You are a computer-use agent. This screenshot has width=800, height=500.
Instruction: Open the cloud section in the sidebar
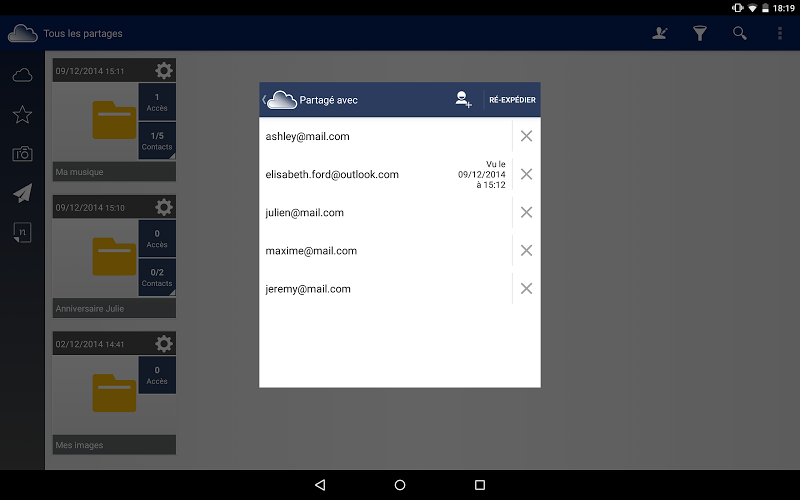(22, 76)
